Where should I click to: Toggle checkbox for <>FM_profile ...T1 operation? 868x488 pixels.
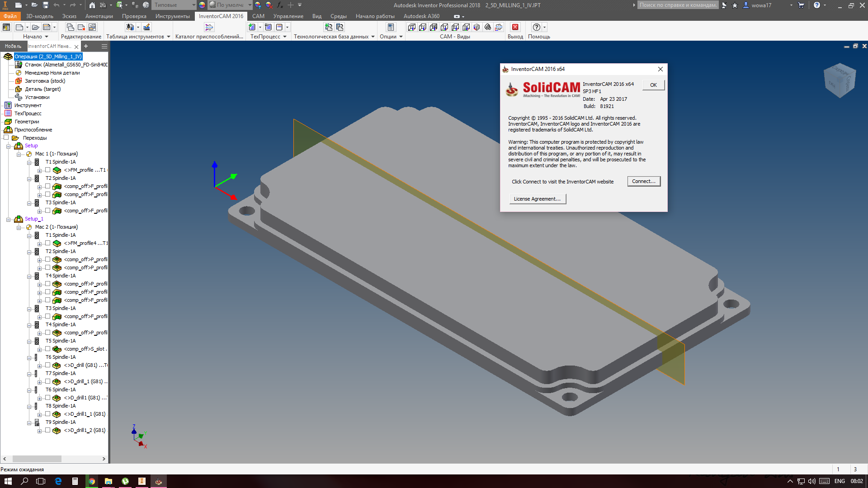(x=47, y=170)
